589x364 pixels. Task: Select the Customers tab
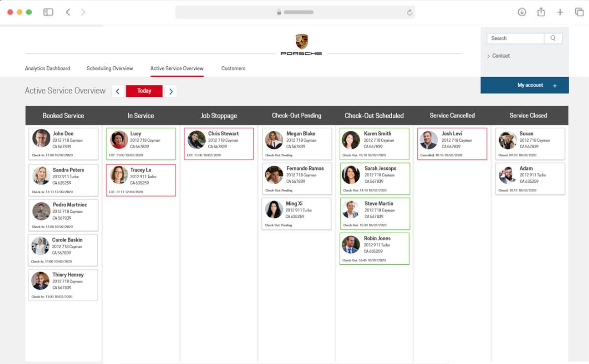click(x=233, y=69)
